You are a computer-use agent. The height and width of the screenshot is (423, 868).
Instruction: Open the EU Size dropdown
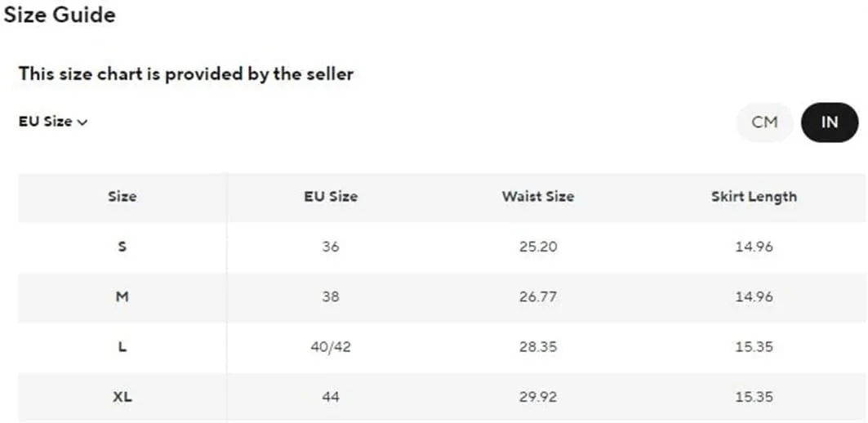(53, 122)
